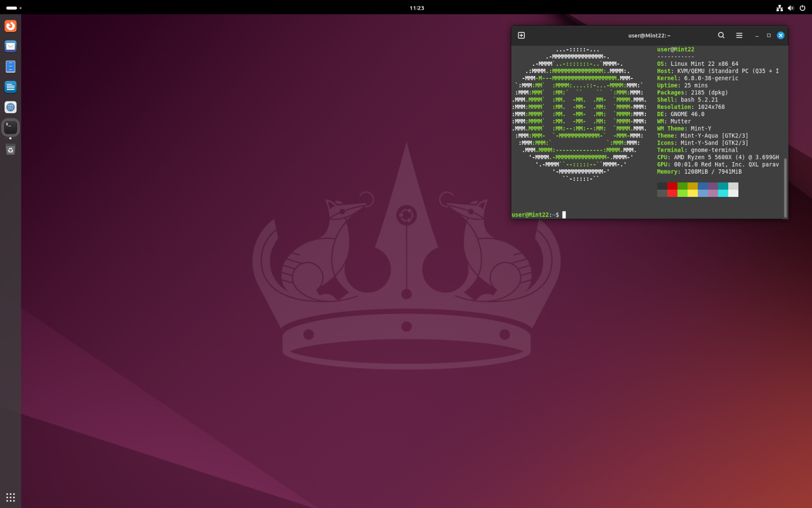Click the 'DE: GNOME 46.0' line
Image resolution: width=812 pixels, height=508 pixels.
tap(680, 115)
